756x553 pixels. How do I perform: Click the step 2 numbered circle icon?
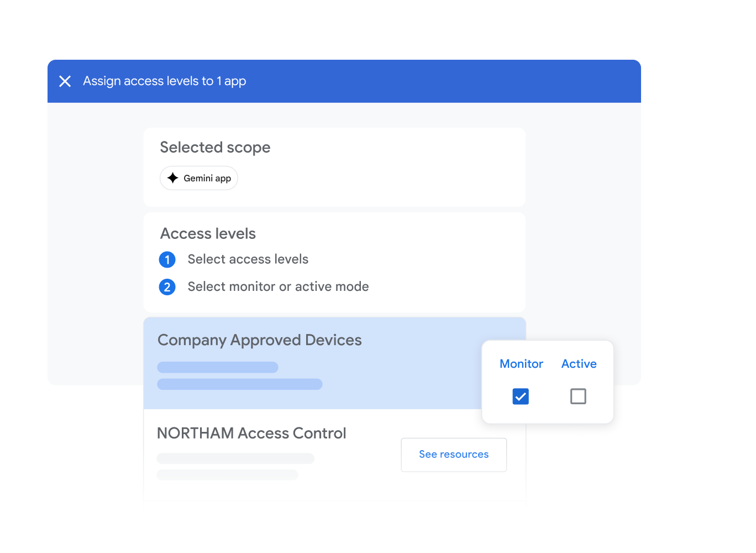tap(167, 287)
